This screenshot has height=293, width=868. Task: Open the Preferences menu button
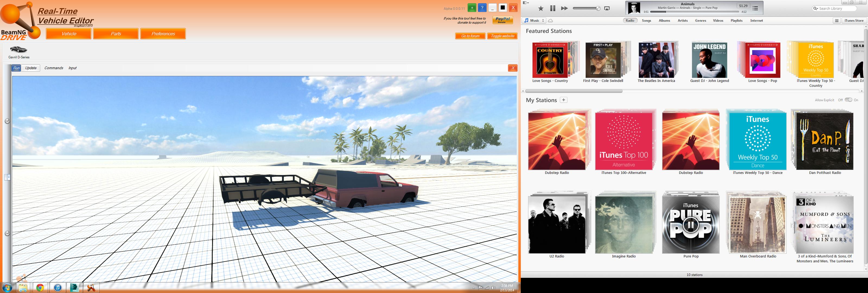(163, 34)
